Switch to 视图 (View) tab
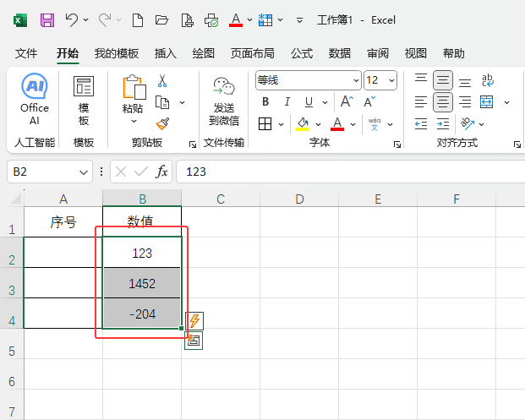Image resolution: width=525 pixels, height=420 pixels. pos(415,53)
